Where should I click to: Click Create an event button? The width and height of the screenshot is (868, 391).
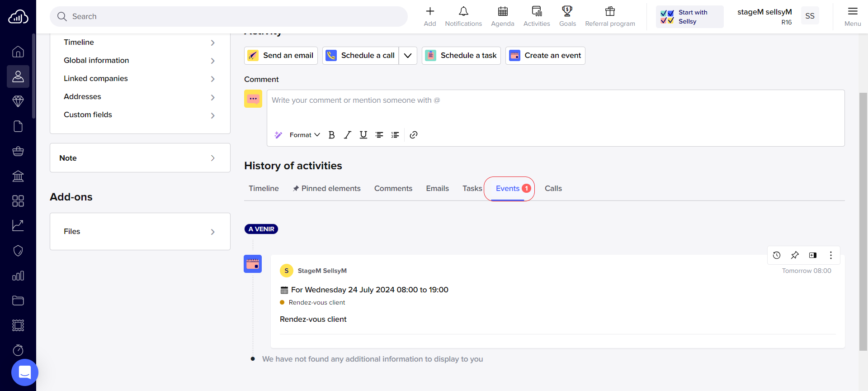coord(545,56)
